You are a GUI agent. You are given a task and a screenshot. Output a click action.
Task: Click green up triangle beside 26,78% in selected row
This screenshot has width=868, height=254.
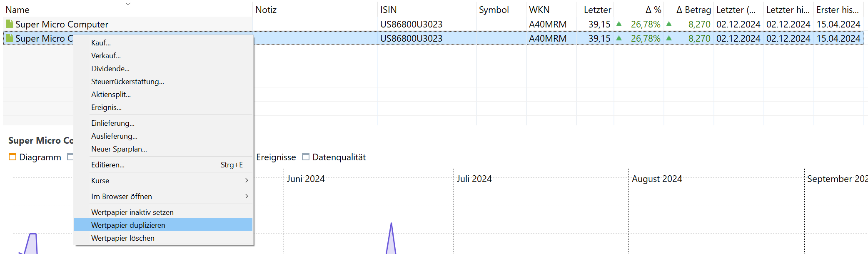click(x=619, y=38)
